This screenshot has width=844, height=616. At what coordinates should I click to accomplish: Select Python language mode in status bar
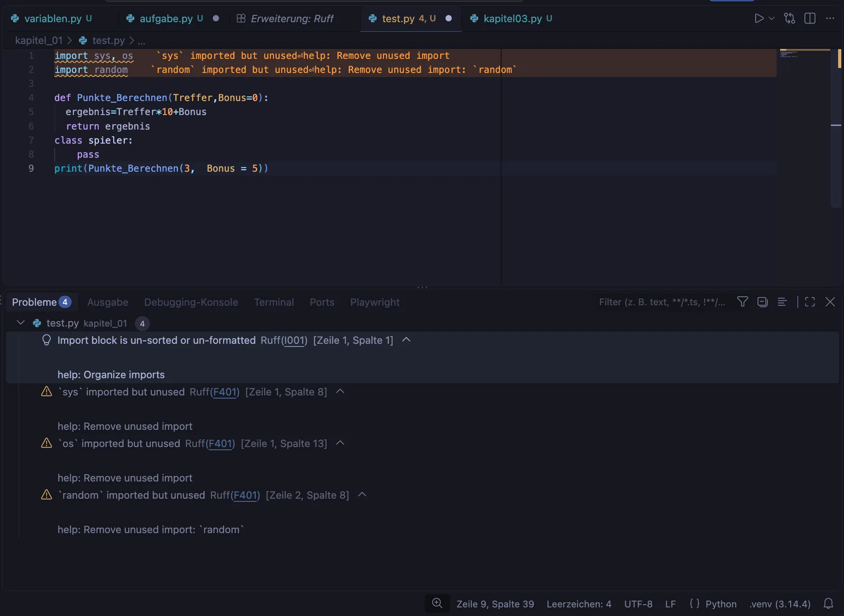pos(721,604)
